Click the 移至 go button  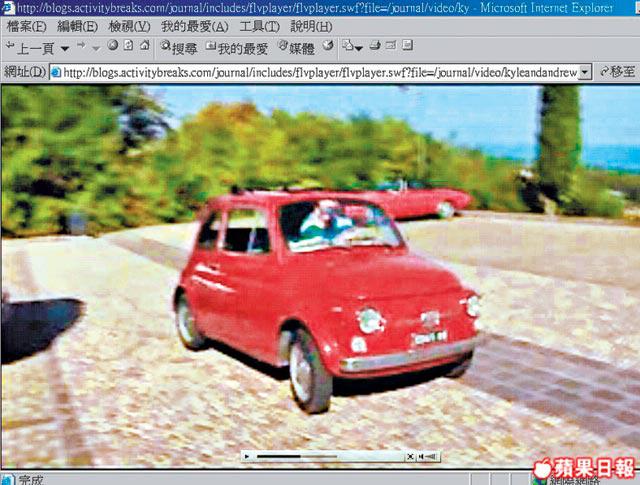pos(618,72)
